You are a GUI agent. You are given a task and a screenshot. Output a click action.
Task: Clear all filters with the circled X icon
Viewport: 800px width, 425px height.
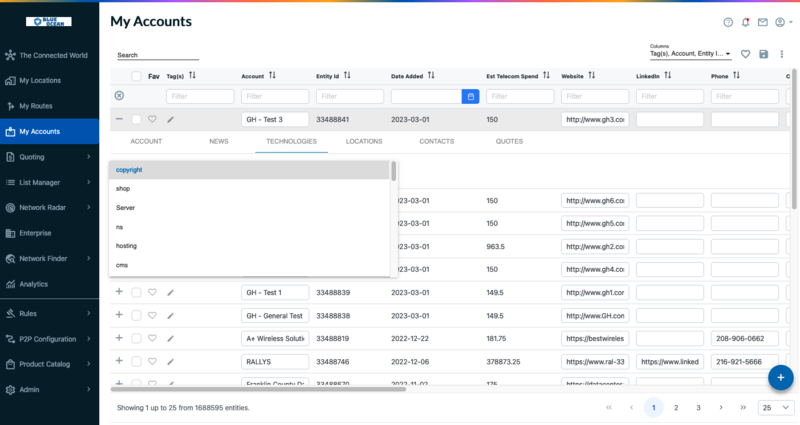pyautogui.click(x=119, y=96)
